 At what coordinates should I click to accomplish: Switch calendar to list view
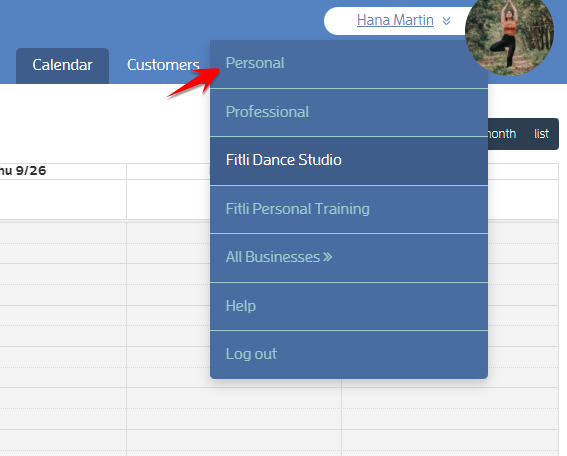click(541, 134)
